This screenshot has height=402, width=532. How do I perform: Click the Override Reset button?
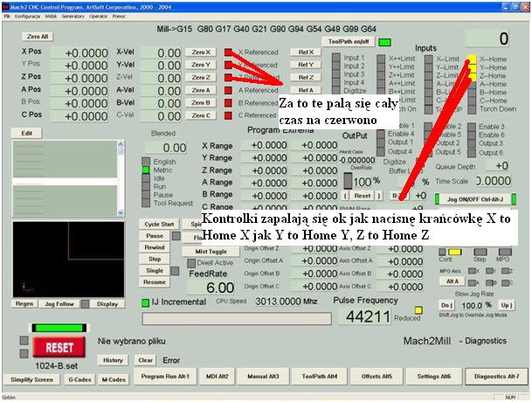click(363, 196)
